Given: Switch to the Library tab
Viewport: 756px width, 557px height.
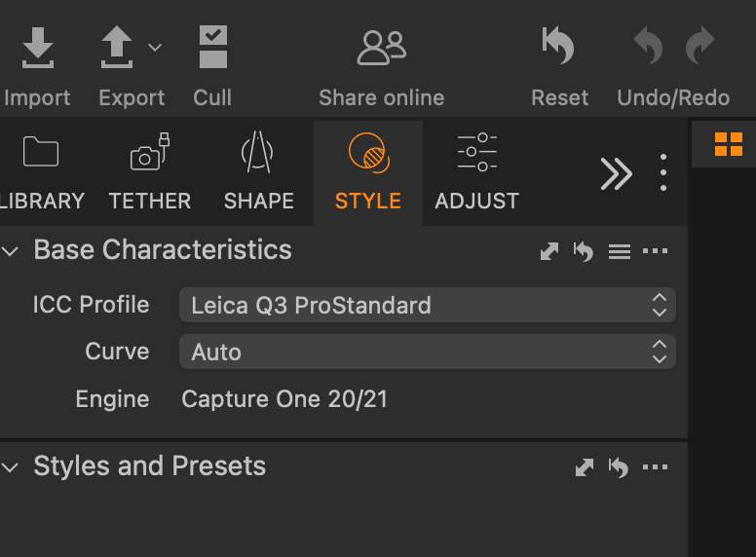Looking at the screenshot, I should click(x=41, y=173).
